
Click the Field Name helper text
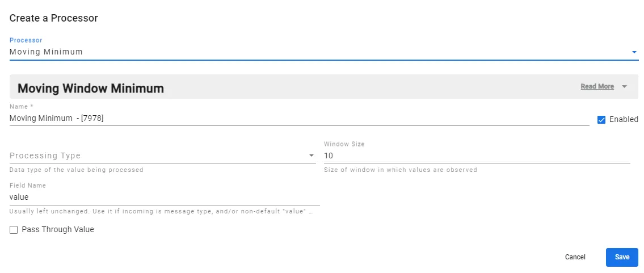[x=161, y=212]
